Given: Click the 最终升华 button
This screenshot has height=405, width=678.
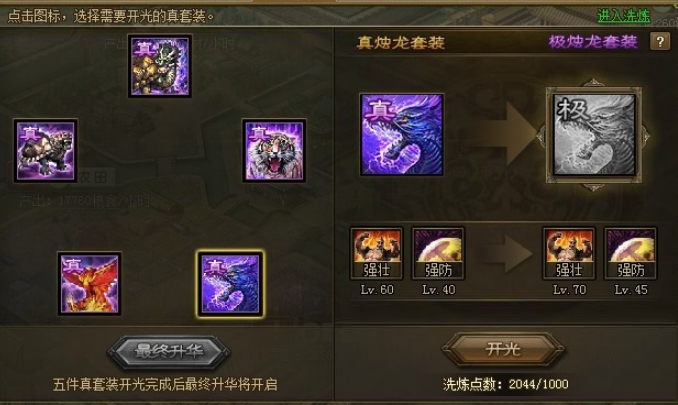Looking at the screenshot, I should click(169, 351).
